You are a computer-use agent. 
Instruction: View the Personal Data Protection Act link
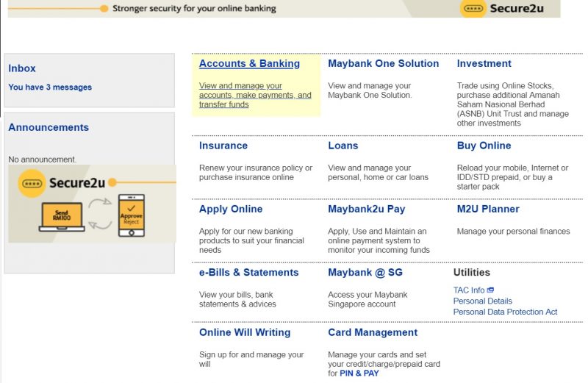(x=505, y=312)
